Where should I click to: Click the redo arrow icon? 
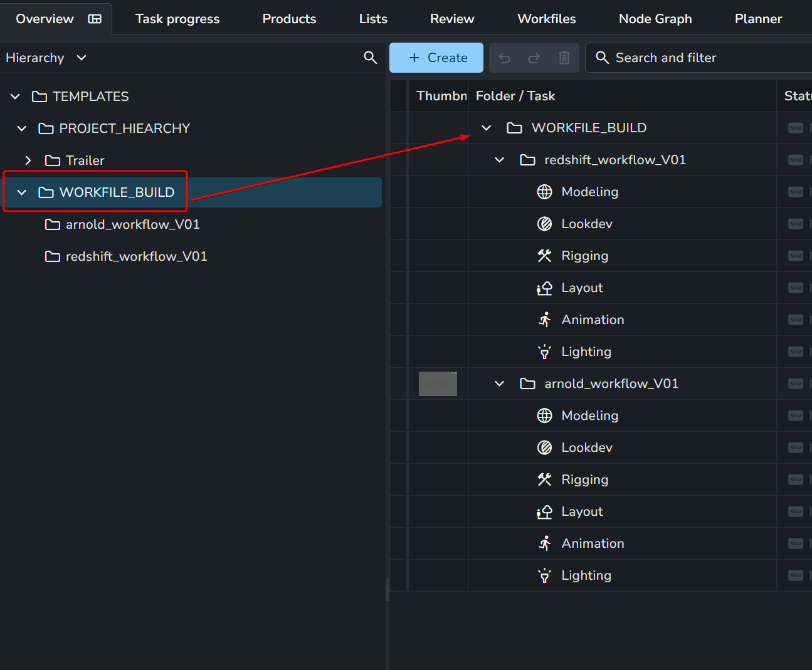(534, 58)
